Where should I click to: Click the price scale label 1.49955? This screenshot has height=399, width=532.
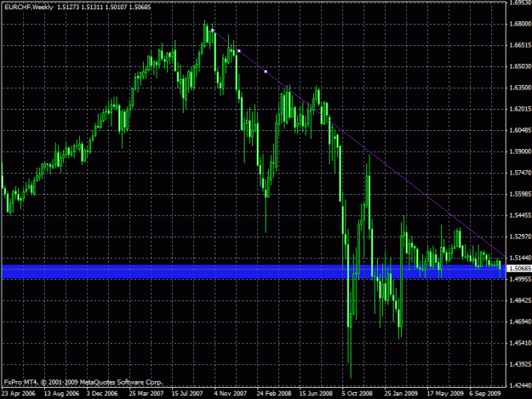520,279
